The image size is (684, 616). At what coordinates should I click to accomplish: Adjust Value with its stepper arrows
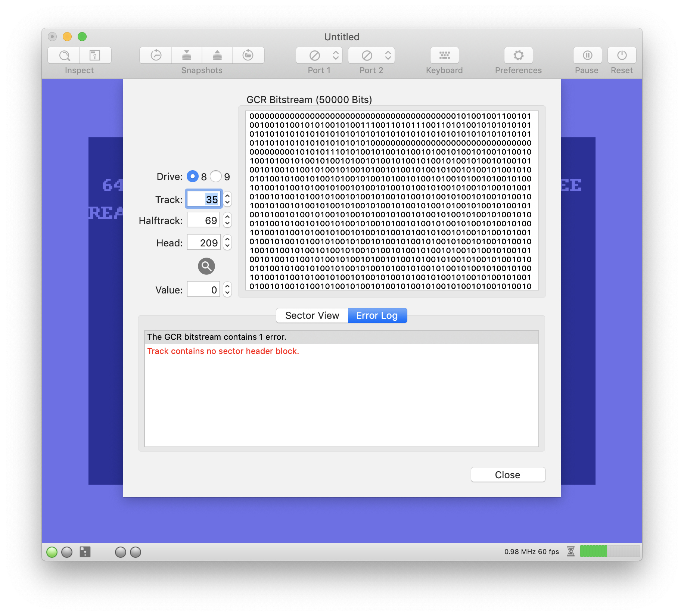click(227, 290)
